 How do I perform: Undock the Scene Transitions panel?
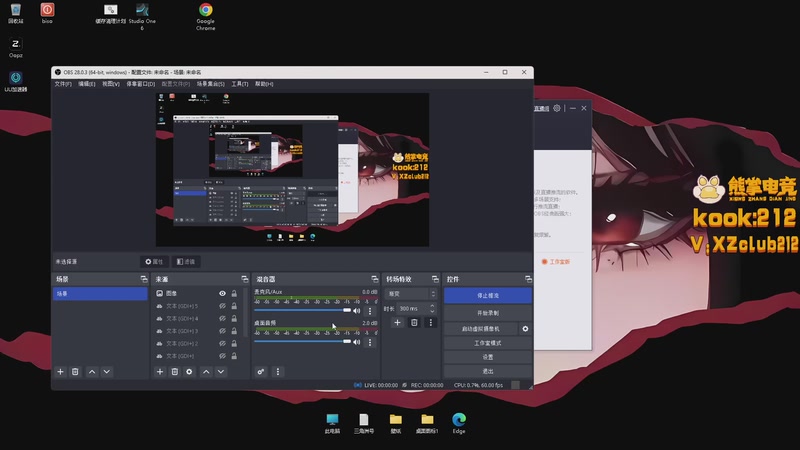(435, 279)
